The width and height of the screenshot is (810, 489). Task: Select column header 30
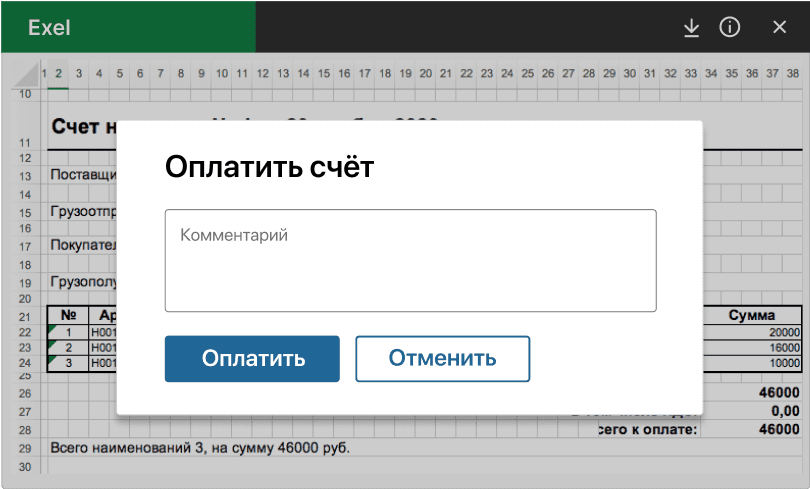pyautogui.click(x=629, y=73)
